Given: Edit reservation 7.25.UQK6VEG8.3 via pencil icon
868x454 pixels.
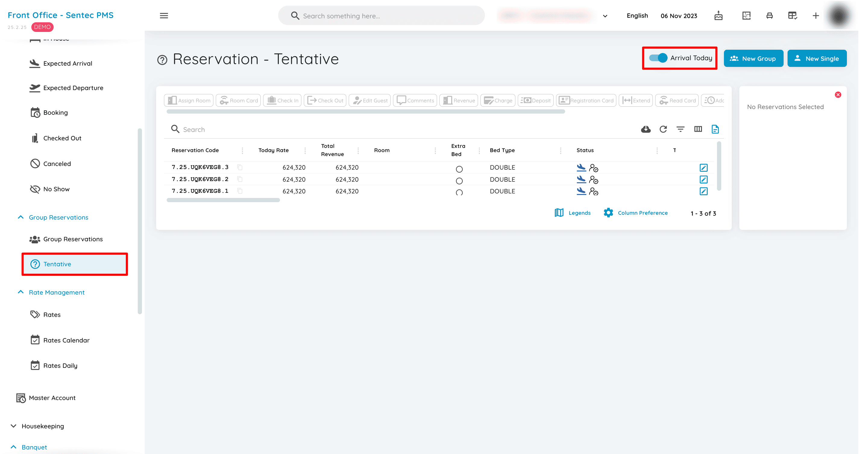Looking at the screenshot, I should (x=703, y=168).
